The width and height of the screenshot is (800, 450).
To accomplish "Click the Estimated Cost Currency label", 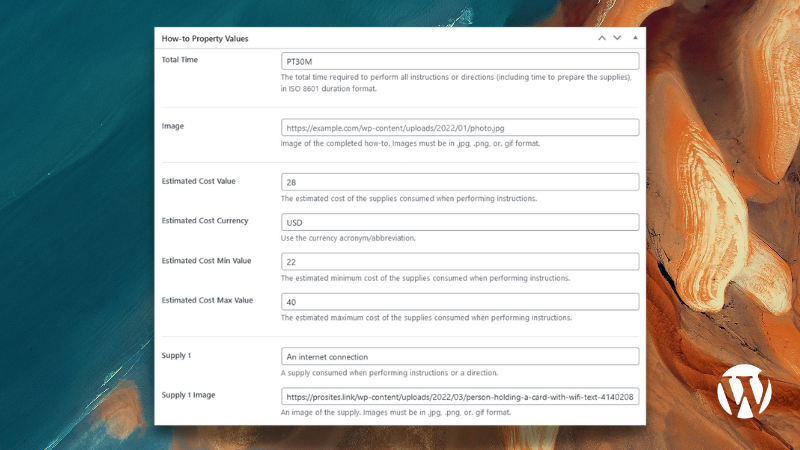I will (205, 220).
